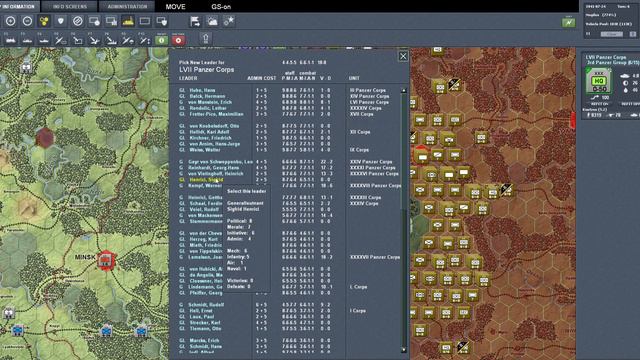This screenshot has width=640, height=360.
Task: Pick leader Balck, Hermann
Action: [207, 96]
